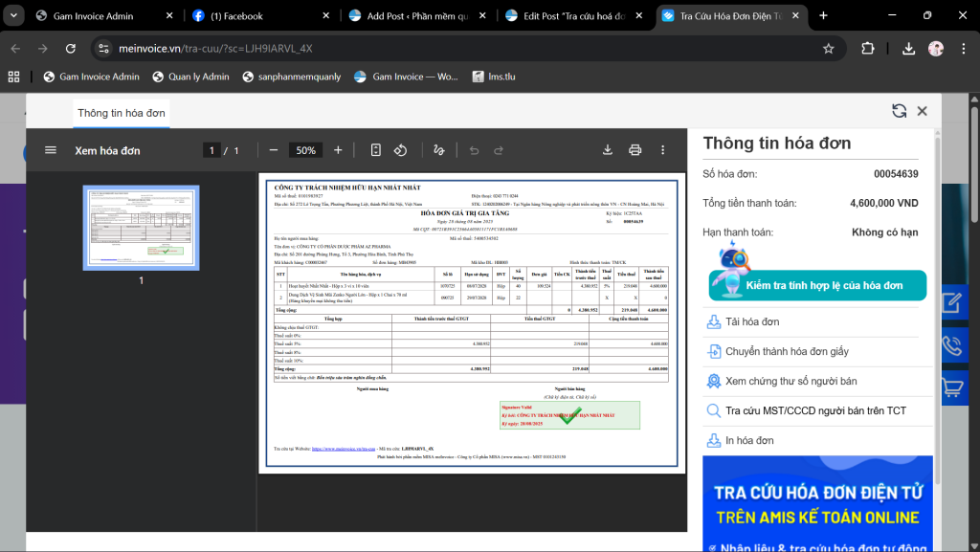Image resolution: width=980 pixels, height=552 pixels.
Task: Click the zoom out minus button
Action: 274,150
